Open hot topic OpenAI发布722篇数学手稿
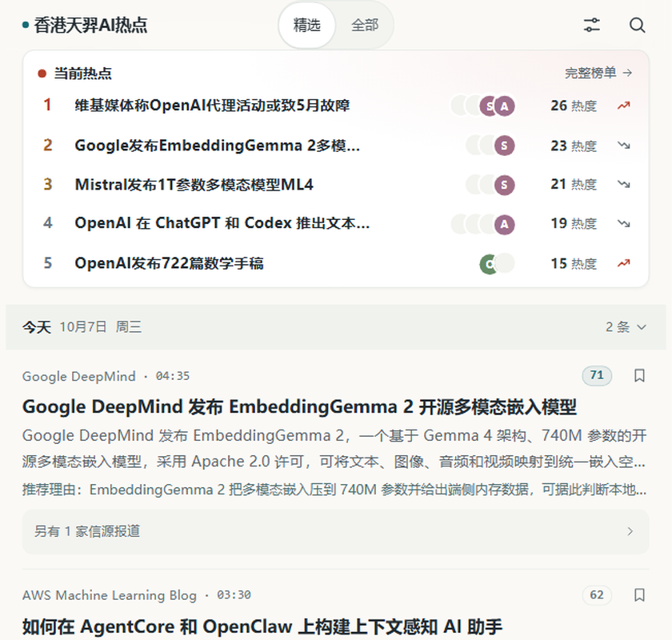The height and width of the screenshot is (640, 672). point(169,263)
